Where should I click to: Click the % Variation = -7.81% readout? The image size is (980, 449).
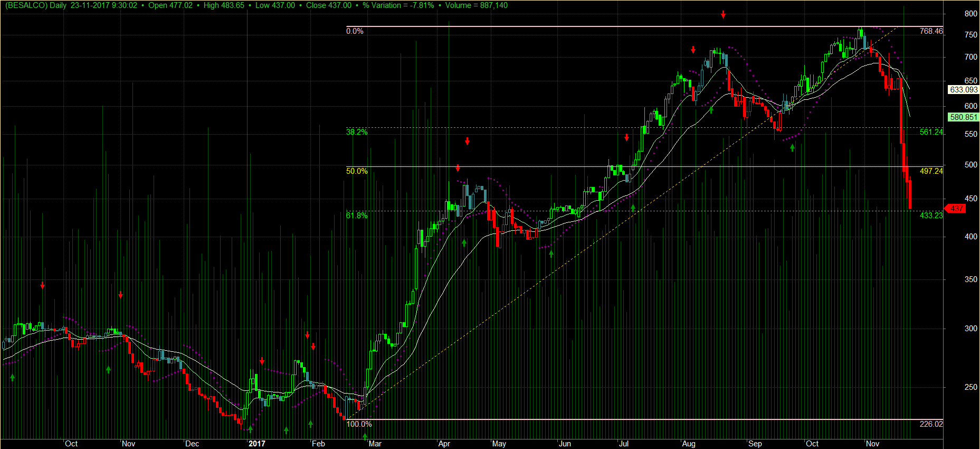coord(398,5)
